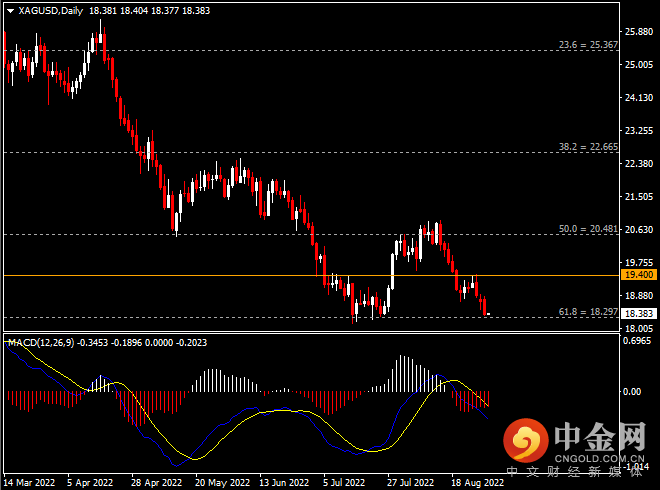This screenshot has height=490, width=660.
Task: Click the 18 Aug 2022 date marker
Action: tap(477, 482)
